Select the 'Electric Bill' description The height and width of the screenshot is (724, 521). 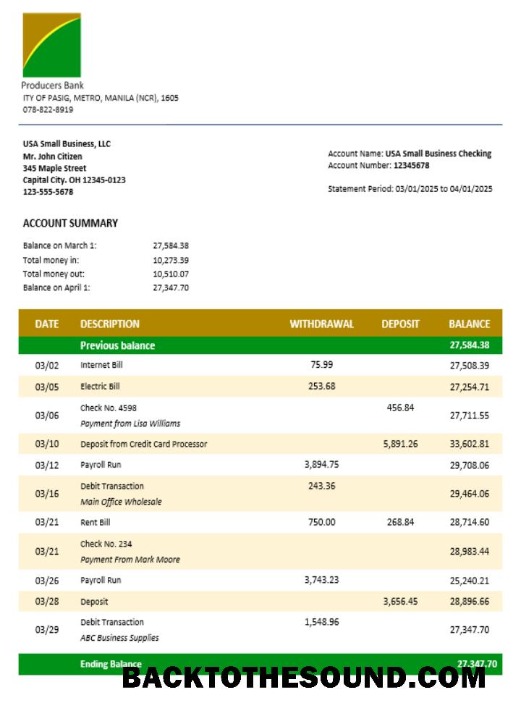pos(100,386)
